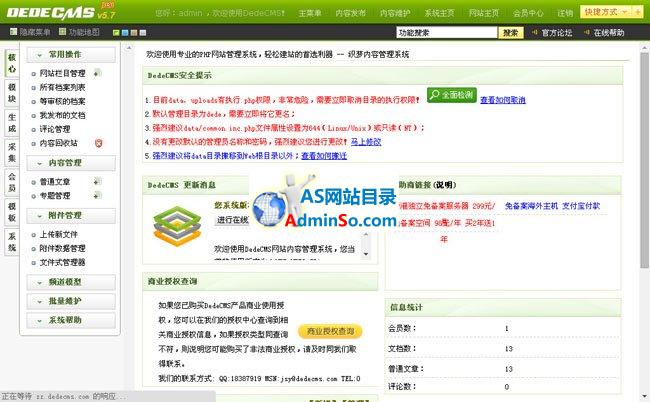The width and height of the screenshot is (650, 402).
Task: Click 注销 to log out
Action: (x=565, y=13)
